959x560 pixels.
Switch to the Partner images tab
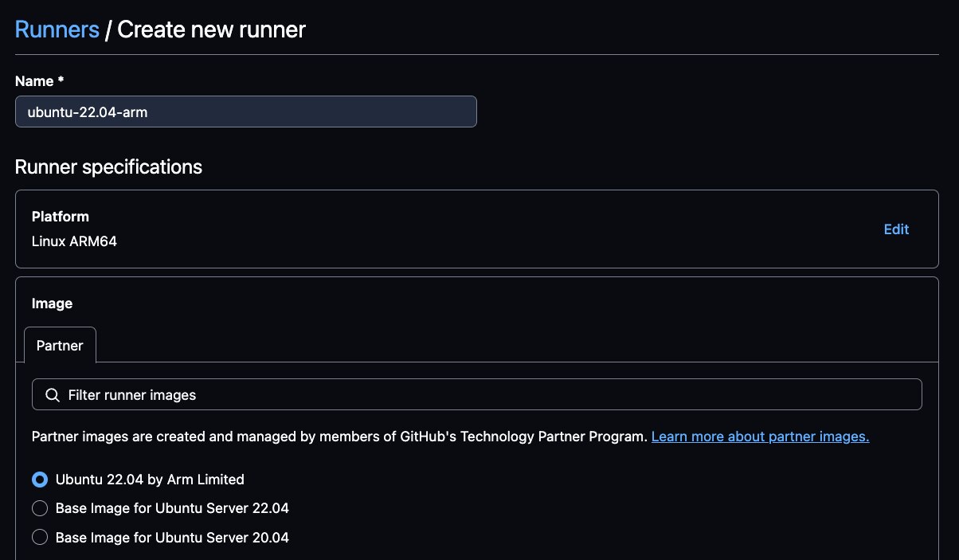pyautogui.click(x=60, y=345)
